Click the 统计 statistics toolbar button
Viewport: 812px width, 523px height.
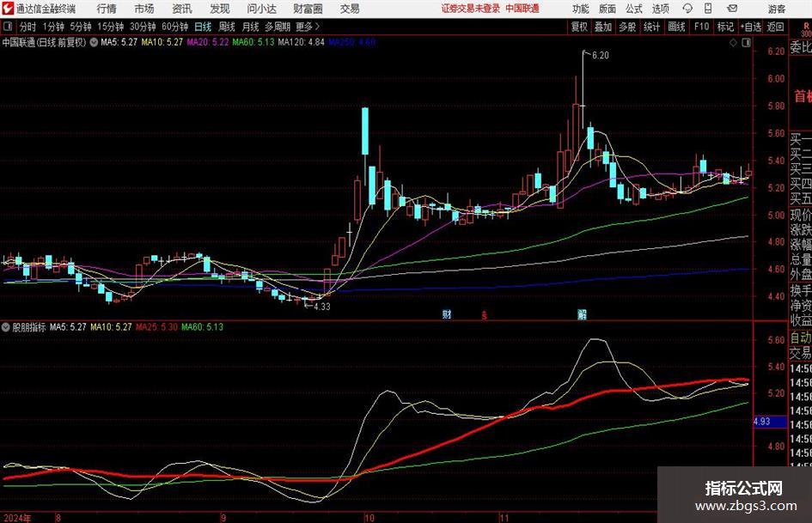pyautogui.click(x=651, y=27)
